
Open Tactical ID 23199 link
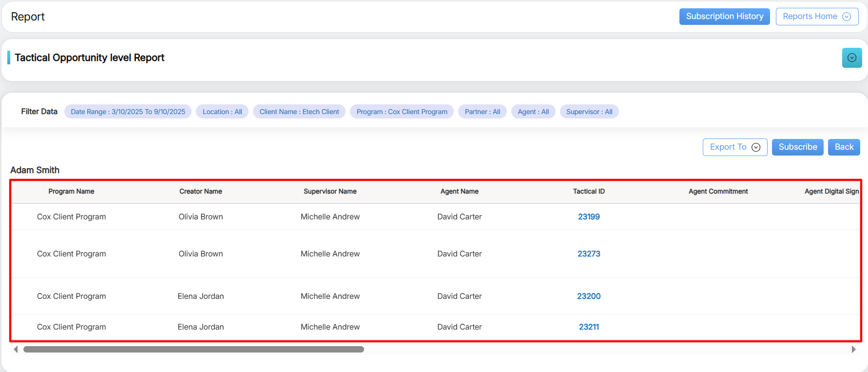pyautogui.click(x=589, y=217)
